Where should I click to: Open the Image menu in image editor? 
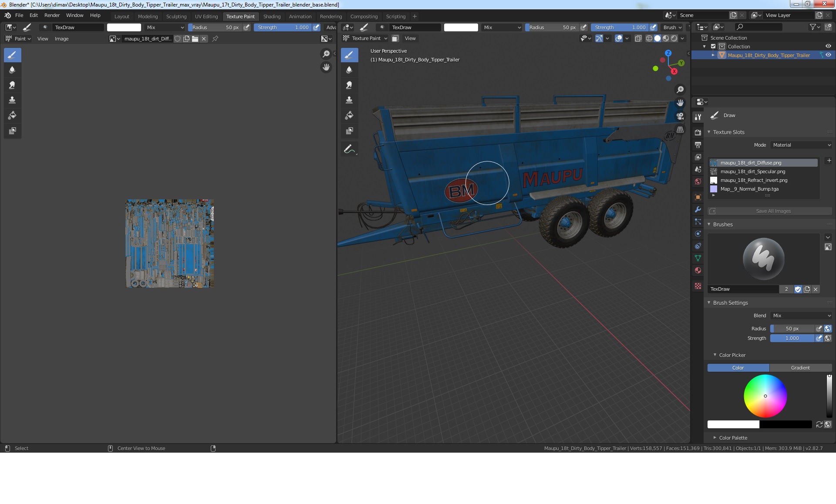pos(61,39)
